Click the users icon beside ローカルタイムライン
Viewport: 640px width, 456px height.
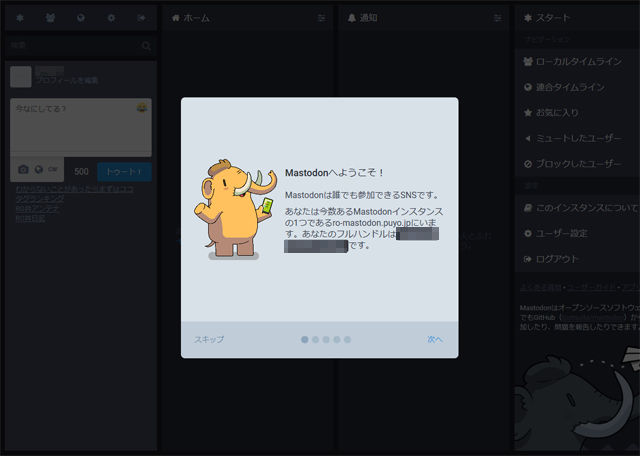point(528,62)
